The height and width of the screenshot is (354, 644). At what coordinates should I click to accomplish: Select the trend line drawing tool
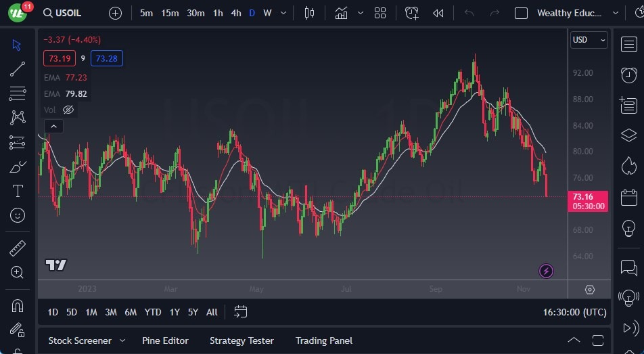(x=18, y=69)
